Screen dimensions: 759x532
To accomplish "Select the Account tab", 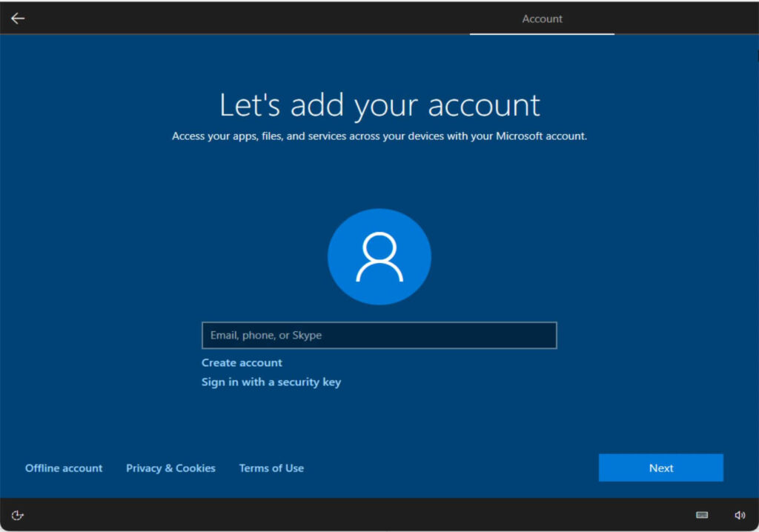I will point(542,19).
